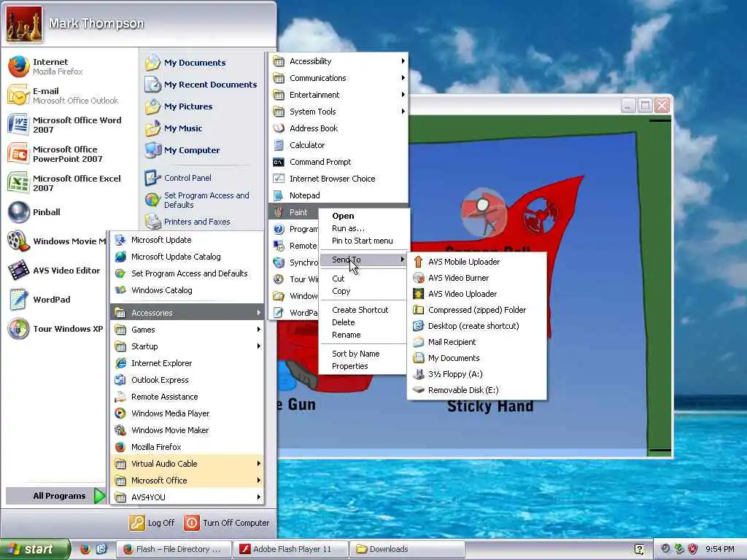Launch Calculator from Accessories menu
Viewport: 747px width, 560px height.
point(338,145)
